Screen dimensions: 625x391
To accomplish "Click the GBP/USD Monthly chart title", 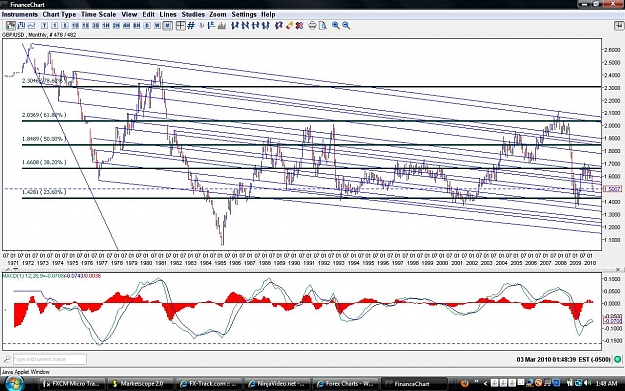I will 39,35.
